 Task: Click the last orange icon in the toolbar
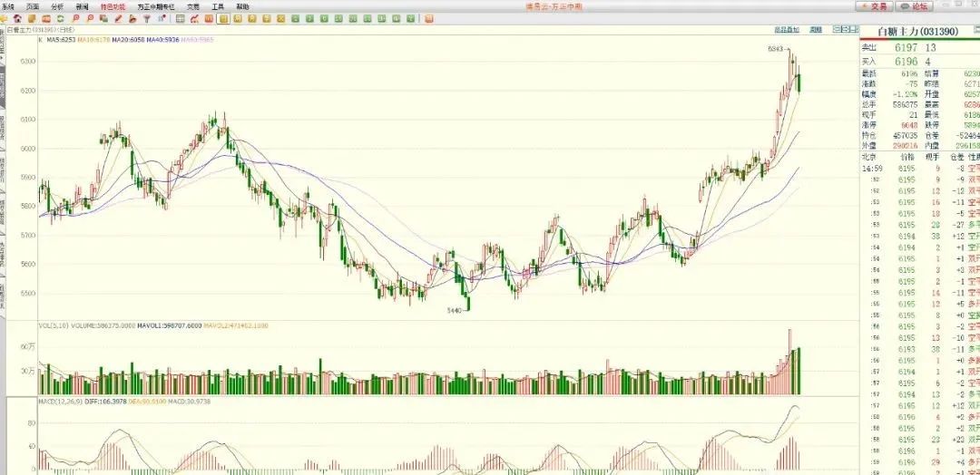428,19
